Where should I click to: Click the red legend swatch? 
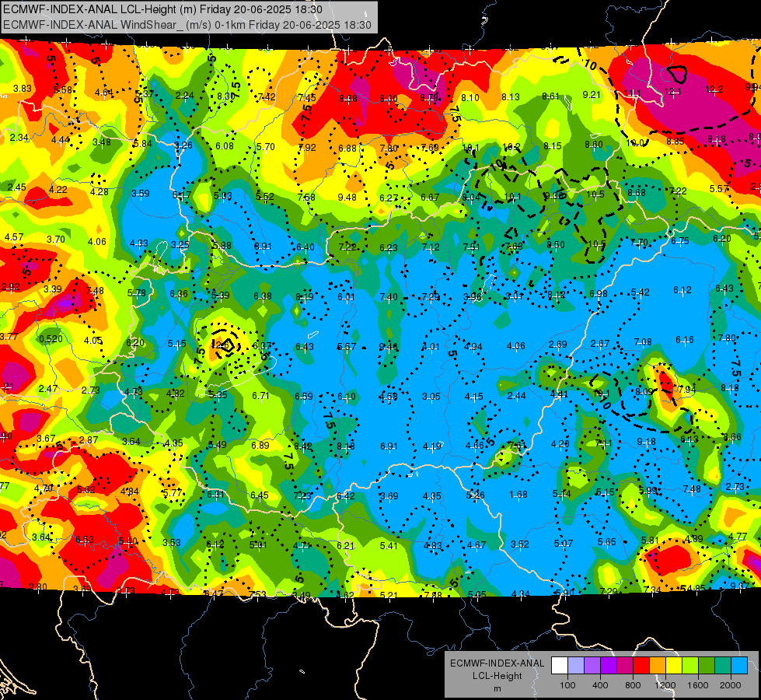pyautogui.click(x=641, y=666)
